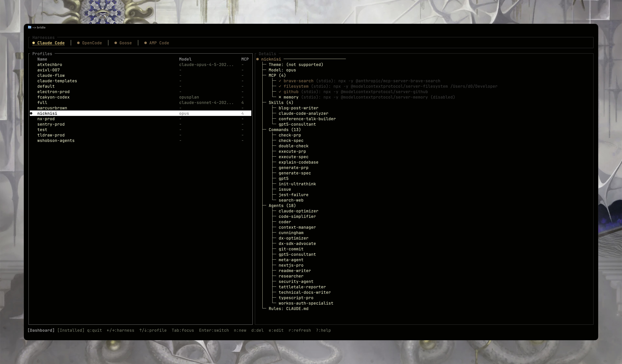Click active profile bullet beside nicknisi row
This screenshot has height=364, width=622.
(x=31, y=113)
